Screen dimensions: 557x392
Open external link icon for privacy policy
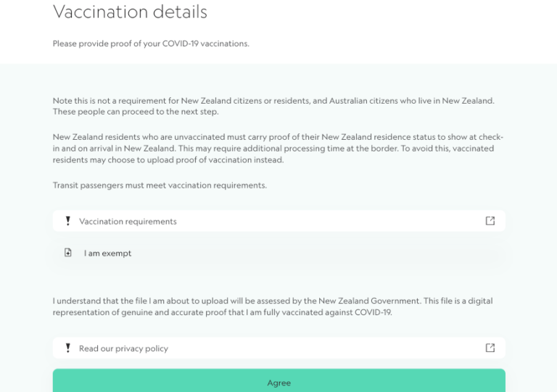490,348
